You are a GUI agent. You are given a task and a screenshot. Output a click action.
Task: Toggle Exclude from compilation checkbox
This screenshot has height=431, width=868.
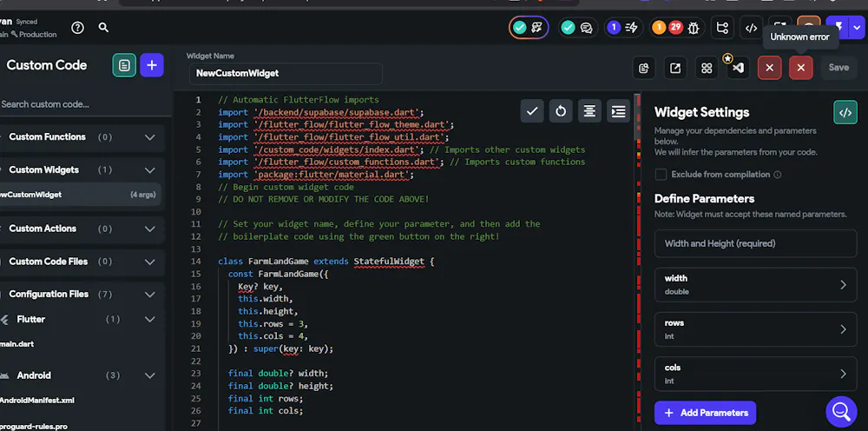point(661,175)
